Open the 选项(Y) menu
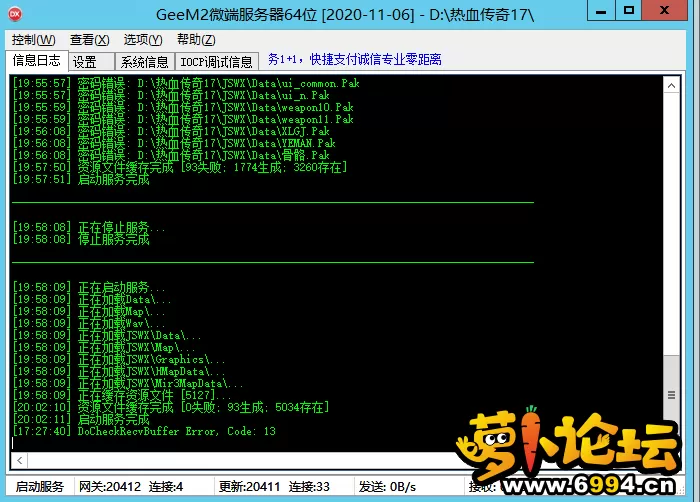The image size is (700, 502). (143, 40)
